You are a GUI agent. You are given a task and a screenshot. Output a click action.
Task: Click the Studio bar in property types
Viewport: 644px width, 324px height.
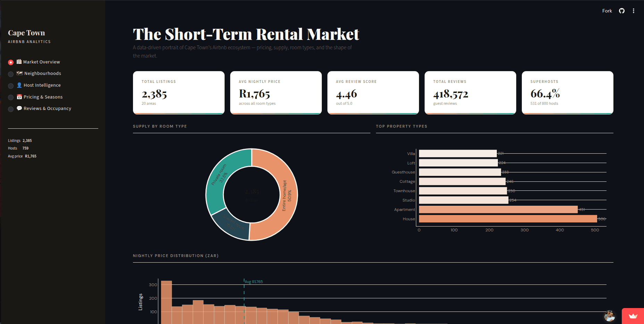click(x=463, y=200)
